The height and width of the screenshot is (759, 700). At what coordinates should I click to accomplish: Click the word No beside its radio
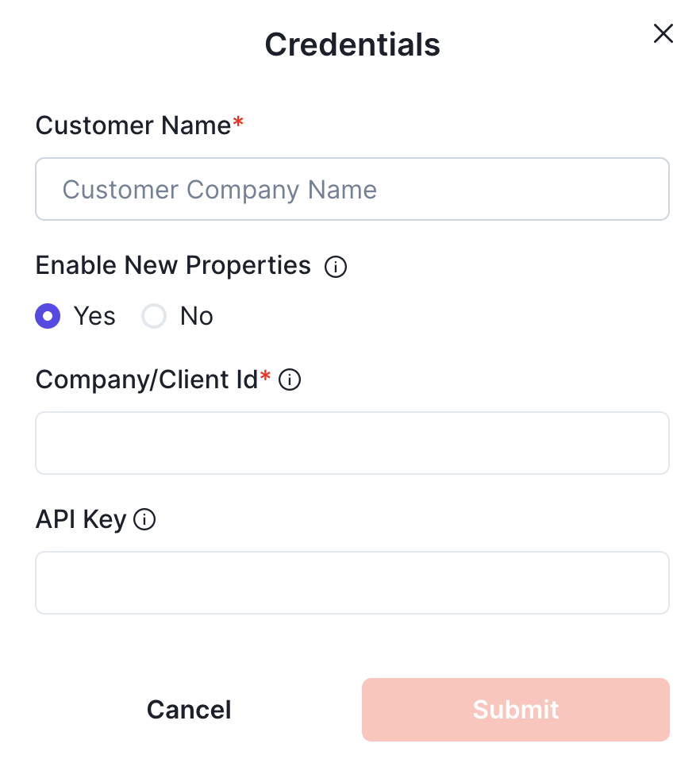click(x=196, y=317)
